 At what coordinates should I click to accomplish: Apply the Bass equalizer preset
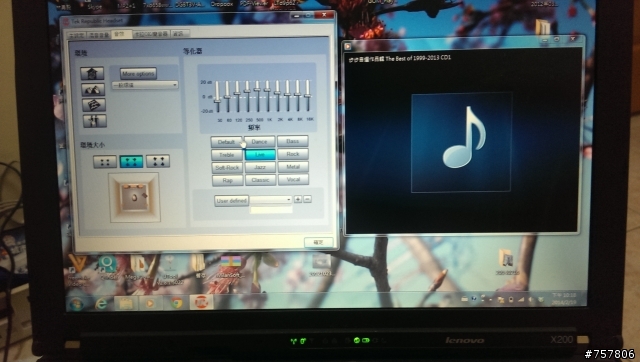click(x=293, y=141)
